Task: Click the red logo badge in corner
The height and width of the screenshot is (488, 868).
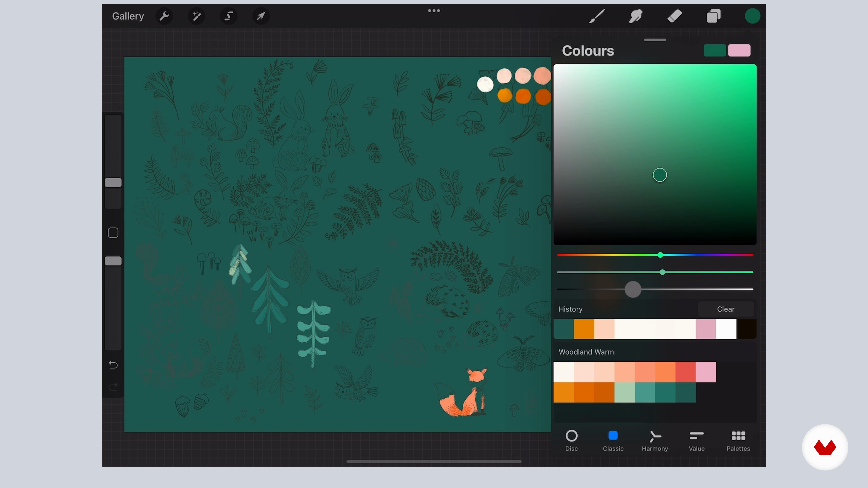Action: coord(825,447)
